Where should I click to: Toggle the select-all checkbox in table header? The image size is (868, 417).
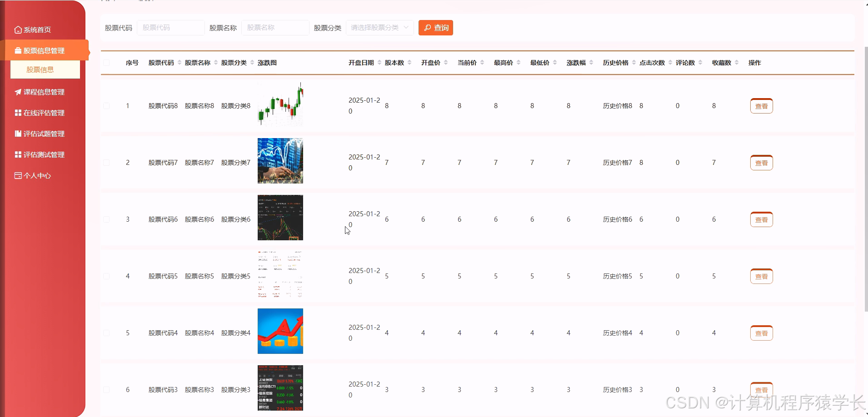coord(106,63)
